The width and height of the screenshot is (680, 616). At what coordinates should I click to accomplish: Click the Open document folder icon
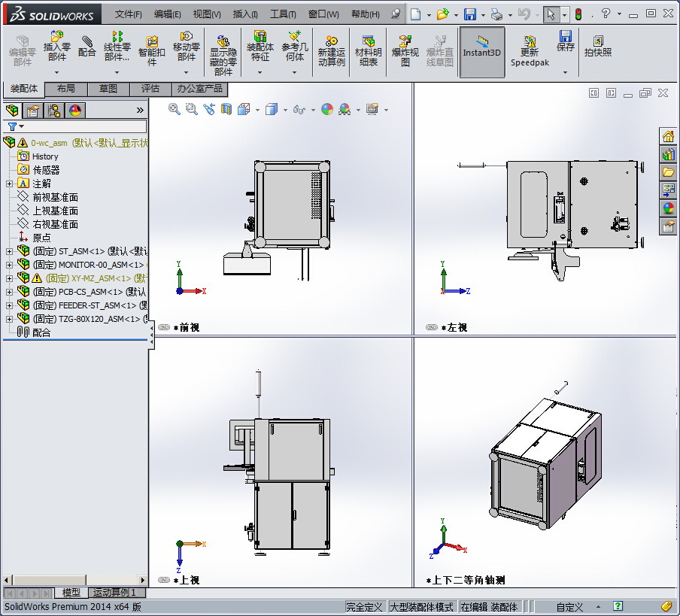[x=442, y=15]
